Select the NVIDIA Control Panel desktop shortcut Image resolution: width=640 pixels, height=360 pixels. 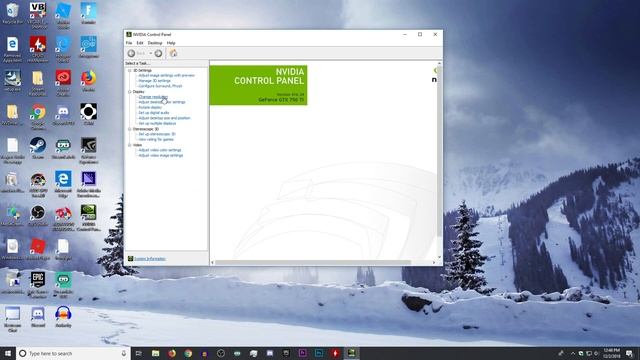88,218
